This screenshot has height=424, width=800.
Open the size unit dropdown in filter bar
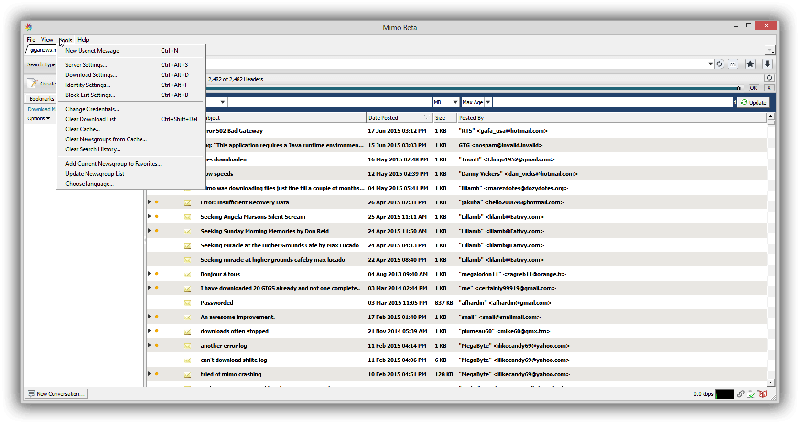[x=455, y=103]
